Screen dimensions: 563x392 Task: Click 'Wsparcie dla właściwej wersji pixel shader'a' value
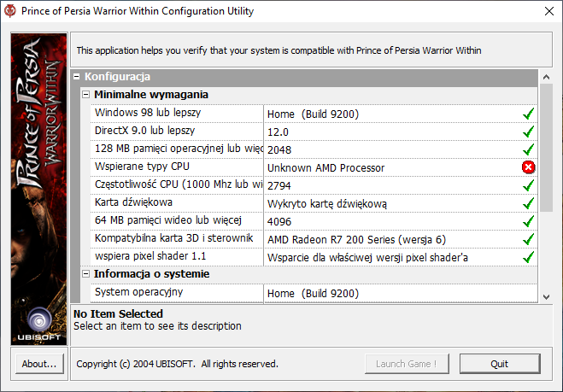pyautogui.click(x=367, y=258)
